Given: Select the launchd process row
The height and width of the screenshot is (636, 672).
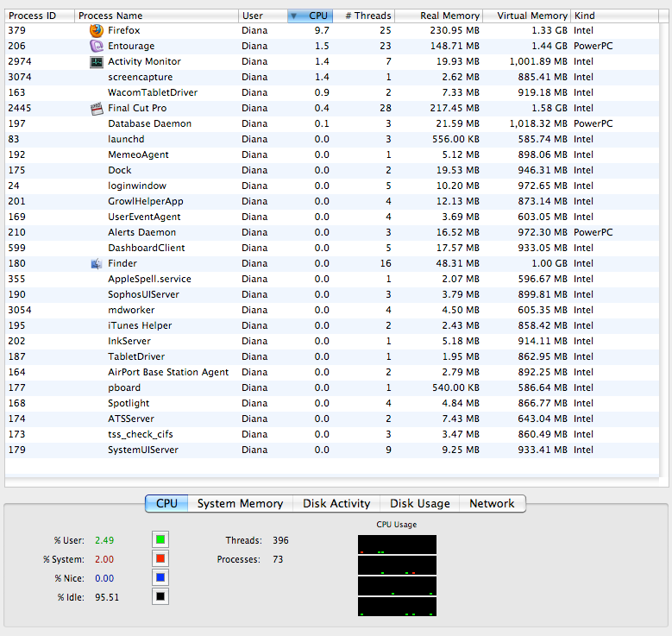Looking at the screenshot, I should click(x=332, y=140).
